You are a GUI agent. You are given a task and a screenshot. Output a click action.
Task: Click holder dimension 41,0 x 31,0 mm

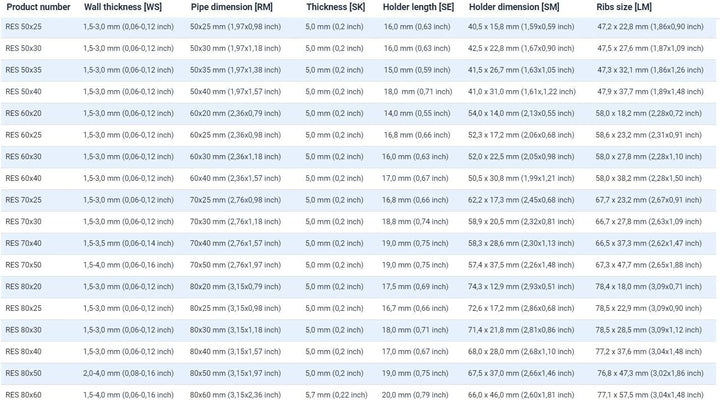(x=522, y=91)
